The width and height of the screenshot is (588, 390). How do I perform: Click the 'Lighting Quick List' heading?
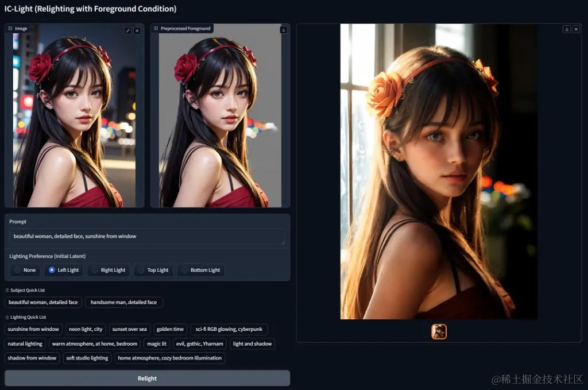tap(28, 317)
